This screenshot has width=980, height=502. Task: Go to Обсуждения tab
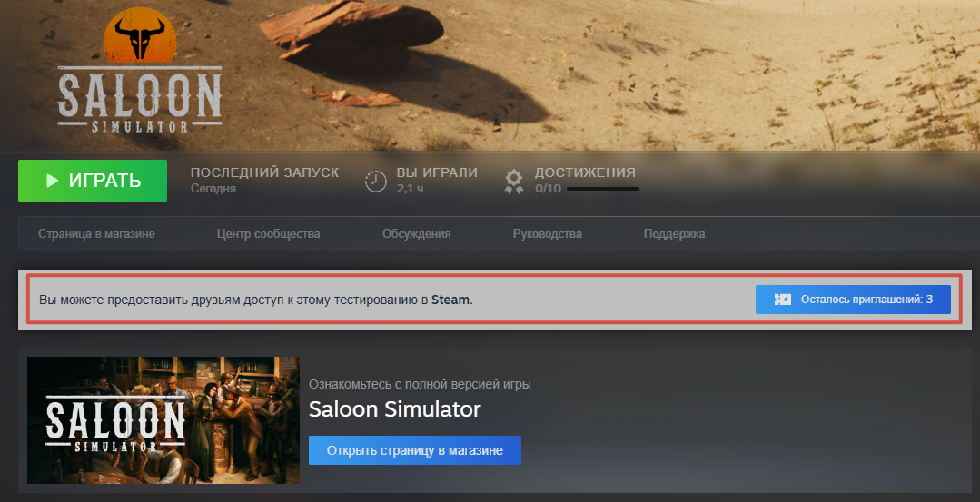coord(416,234)
